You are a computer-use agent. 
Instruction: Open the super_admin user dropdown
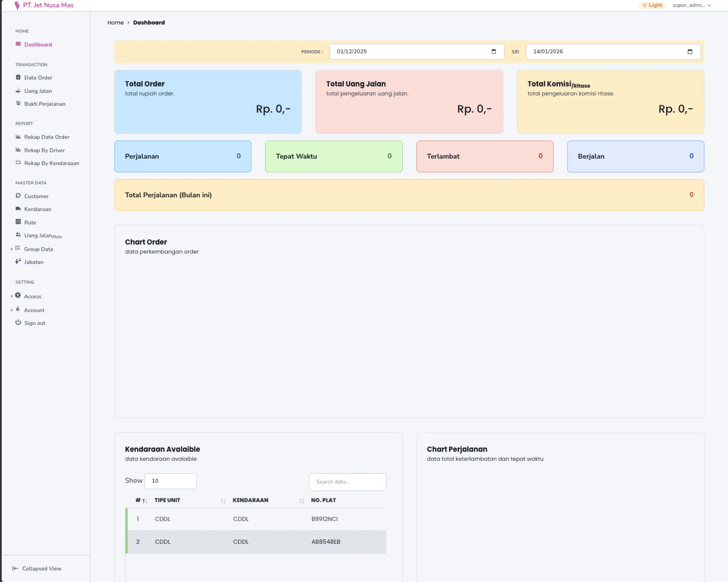(x=692, y=5)
